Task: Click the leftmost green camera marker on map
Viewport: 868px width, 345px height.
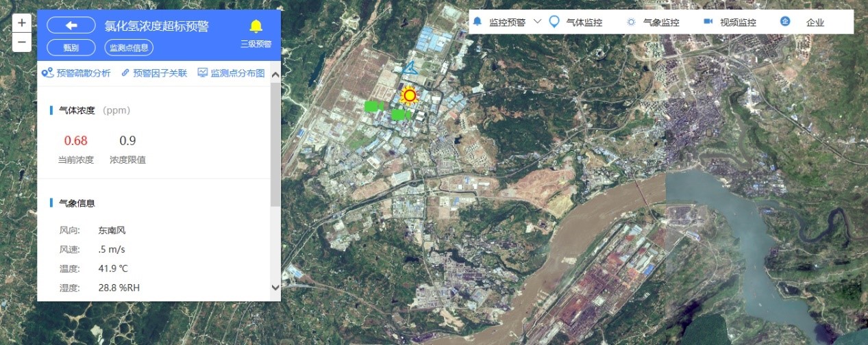Action: coord(373,106)
